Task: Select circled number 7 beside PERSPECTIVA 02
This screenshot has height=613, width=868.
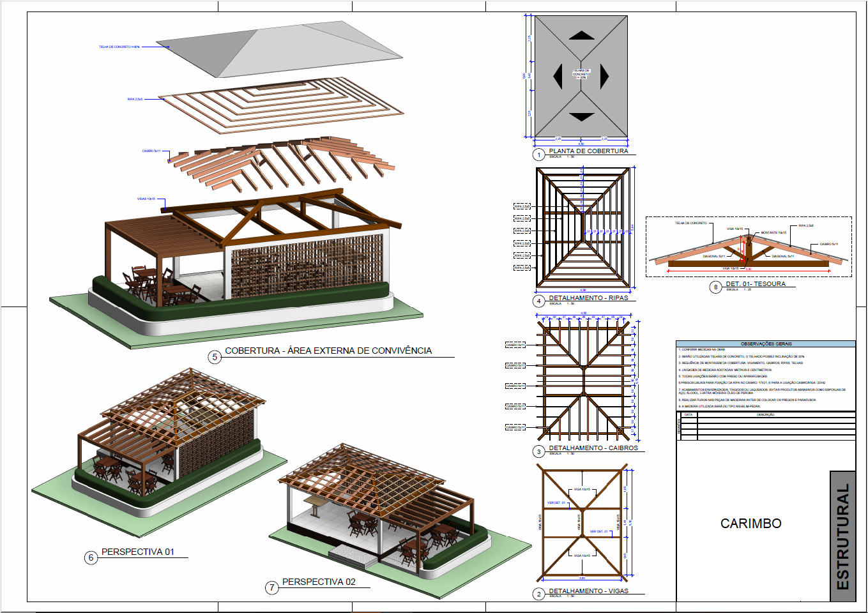Action: [x=272, y=587]
